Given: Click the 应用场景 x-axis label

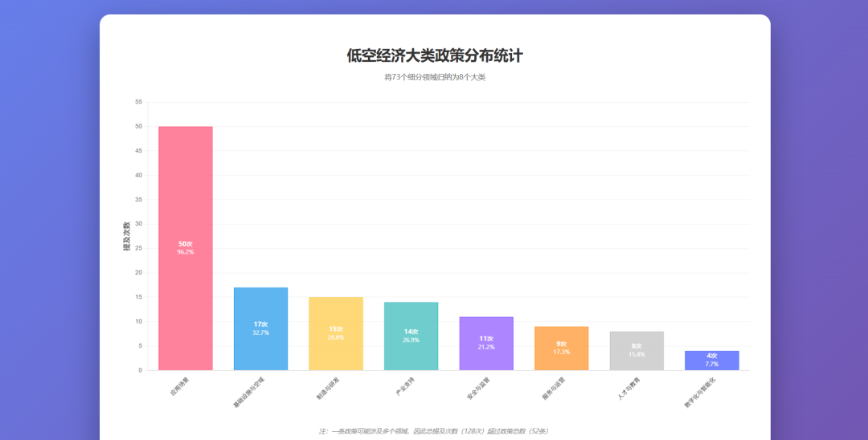Looking at the screenshot, I should [179, 388].
